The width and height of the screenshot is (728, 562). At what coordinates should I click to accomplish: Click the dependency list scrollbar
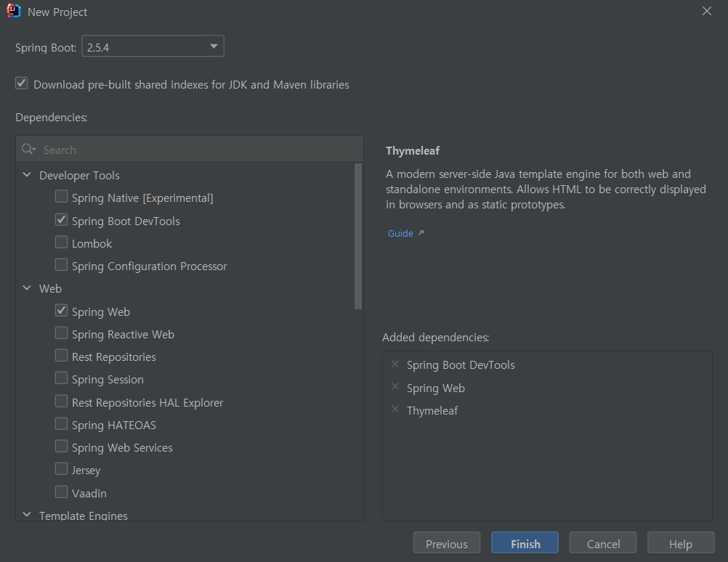click(x=358, y=236)
